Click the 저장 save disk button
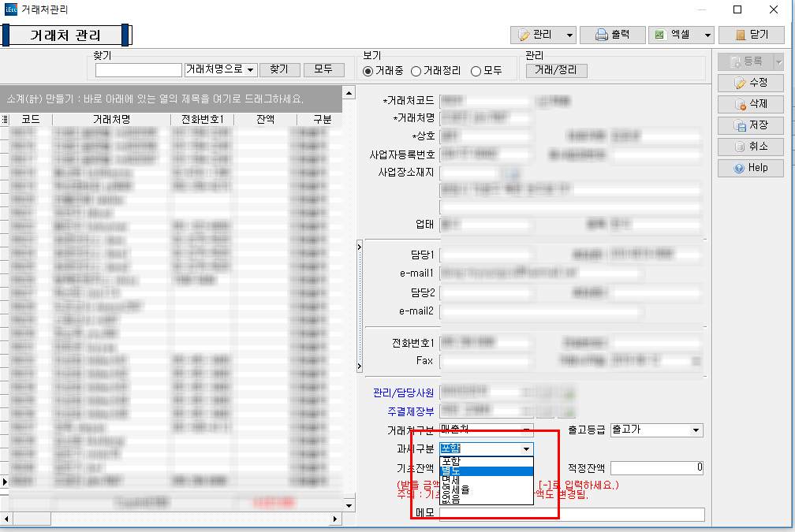Image resolution: width=795 pixels, height=532 pixels. coord(749,125)
